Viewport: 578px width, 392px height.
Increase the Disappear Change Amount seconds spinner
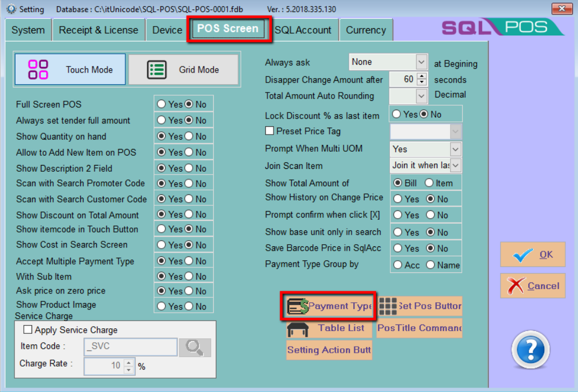(422, 76)
